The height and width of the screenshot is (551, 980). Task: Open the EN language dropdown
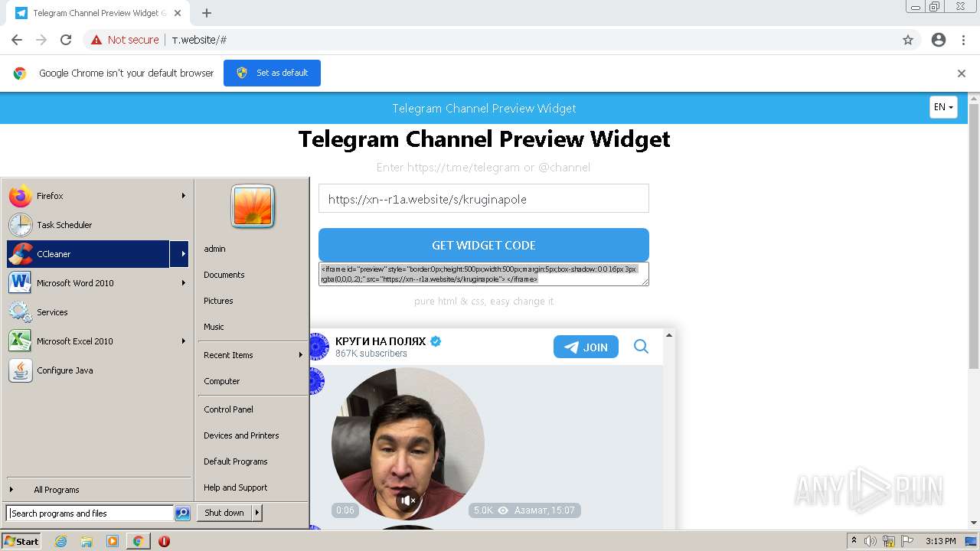tap(943, 107)
